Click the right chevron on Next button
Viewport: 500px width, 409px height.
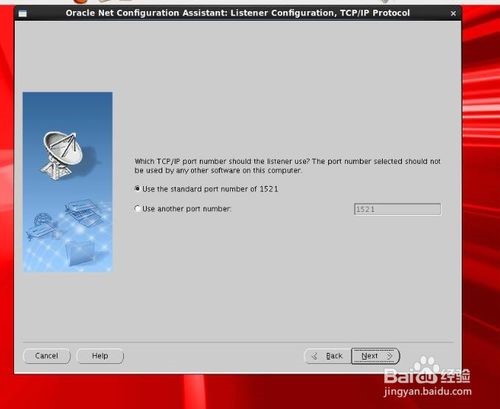(x=389, y=356)
